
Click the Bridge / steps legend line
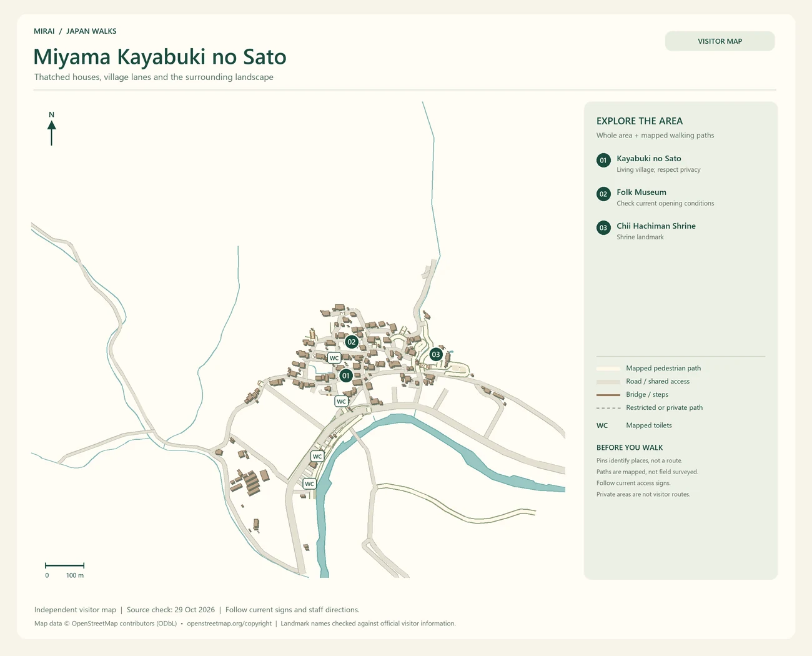click(608, 395)
